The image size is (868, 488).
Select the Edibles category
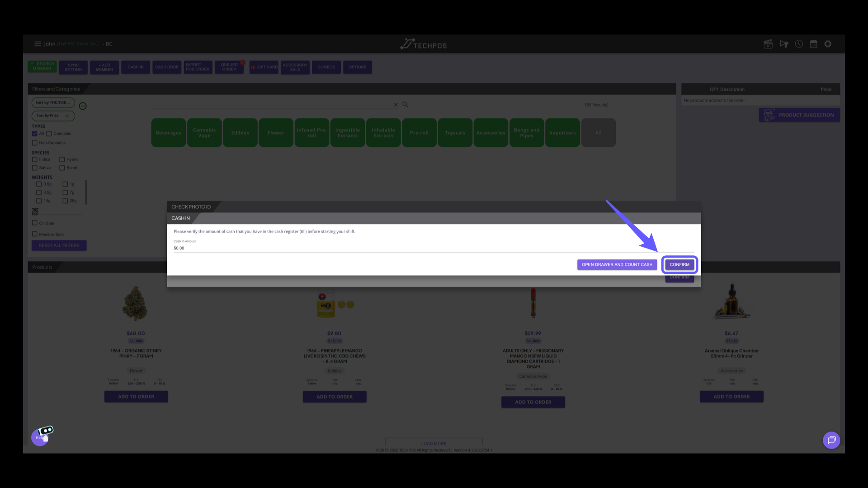(x=240, y=133)
